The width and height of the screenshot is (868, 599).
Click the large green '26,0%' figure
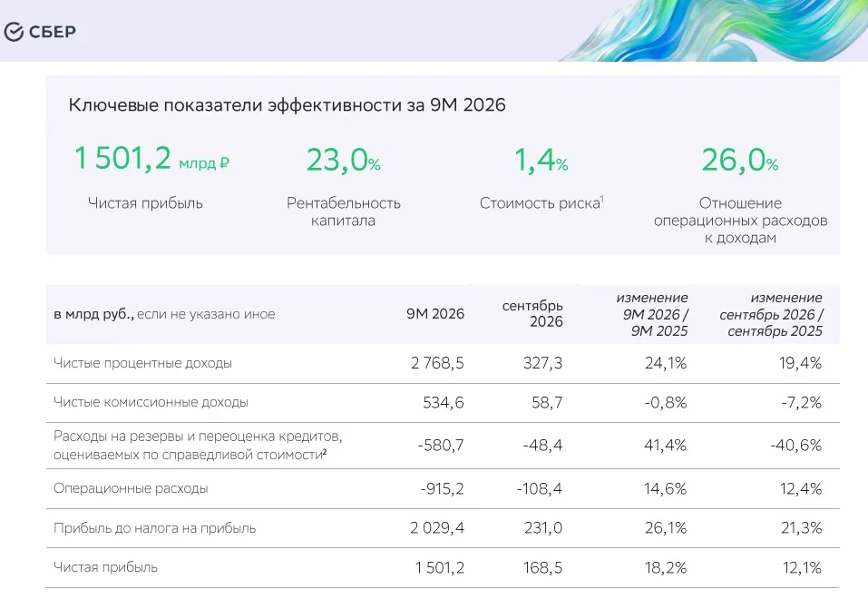click(x=739, y=160)
